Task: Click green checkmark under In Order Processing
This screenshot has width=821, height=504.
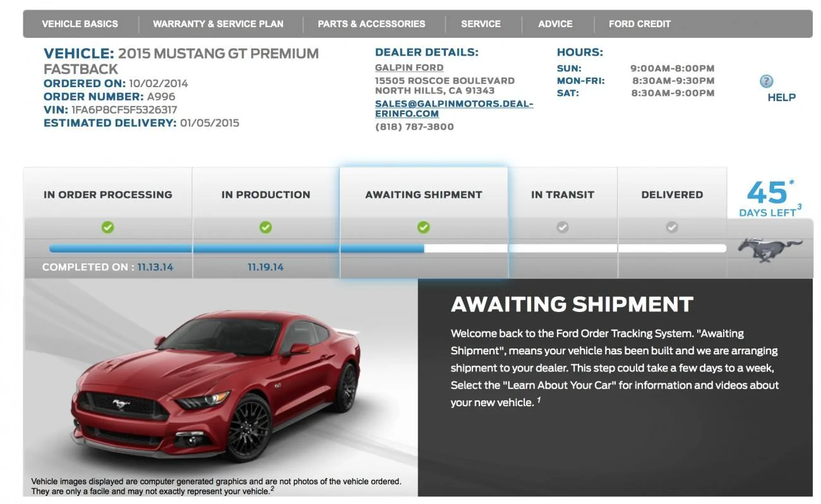Action: (x=108, y=227)
